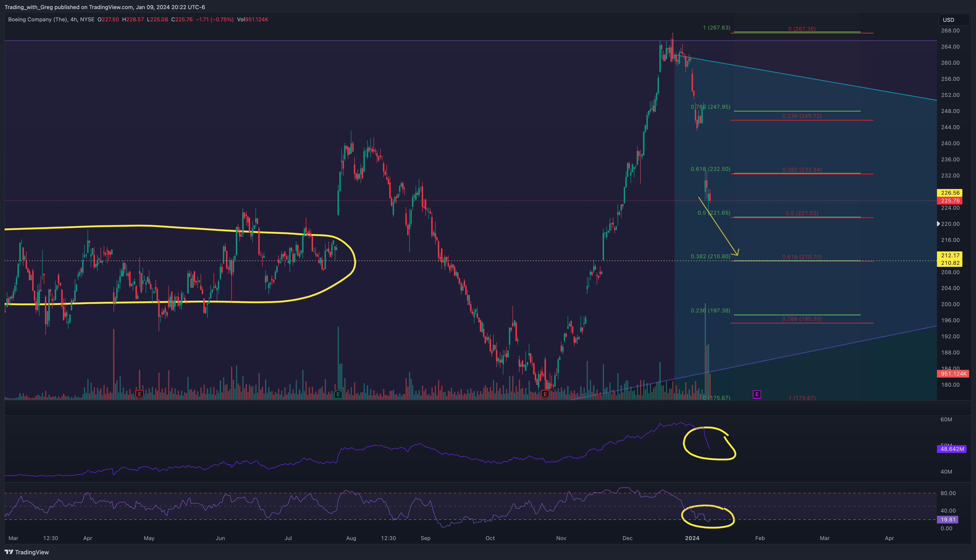Select the Fibonacci label 0.786 (247.95)
The image size is (976, 560).
tap(710, 107)
